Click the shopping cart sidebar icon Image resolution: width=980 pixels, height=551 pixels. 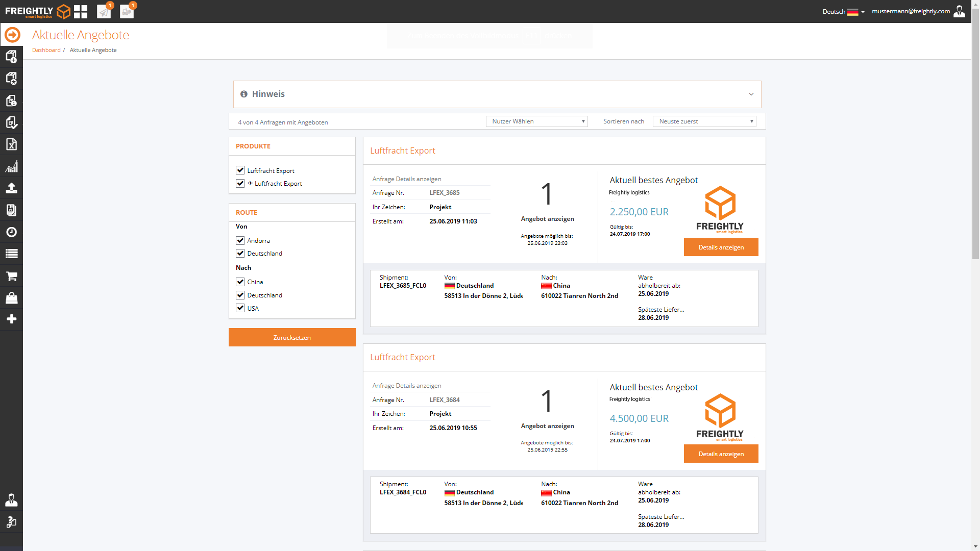tap(11, 276)
